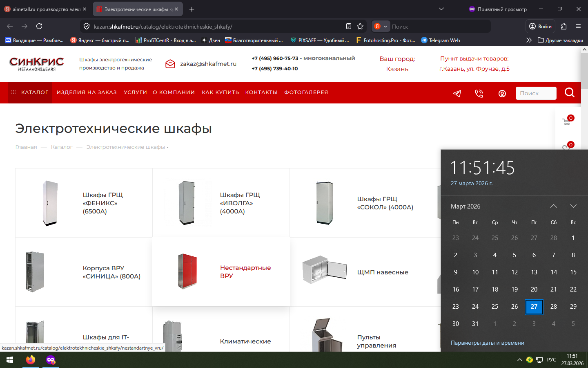Open Корпуса ВРУ «СИНИЦА» (800А) link
Image resolution: width=588 pixels, height=368 pixels.
111,272
